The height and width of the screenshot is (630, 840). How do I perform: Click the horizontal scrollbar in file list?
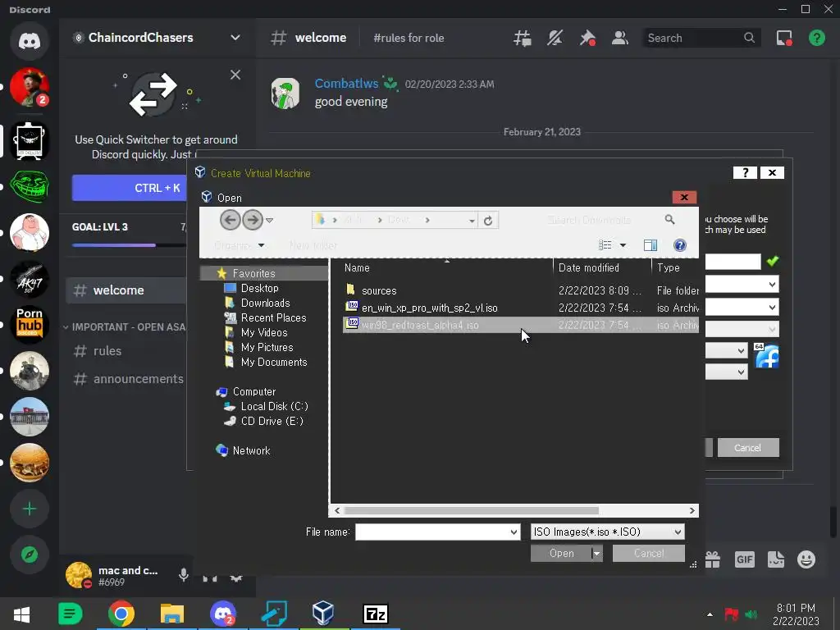pyautogui.click(x=472, y=510)
